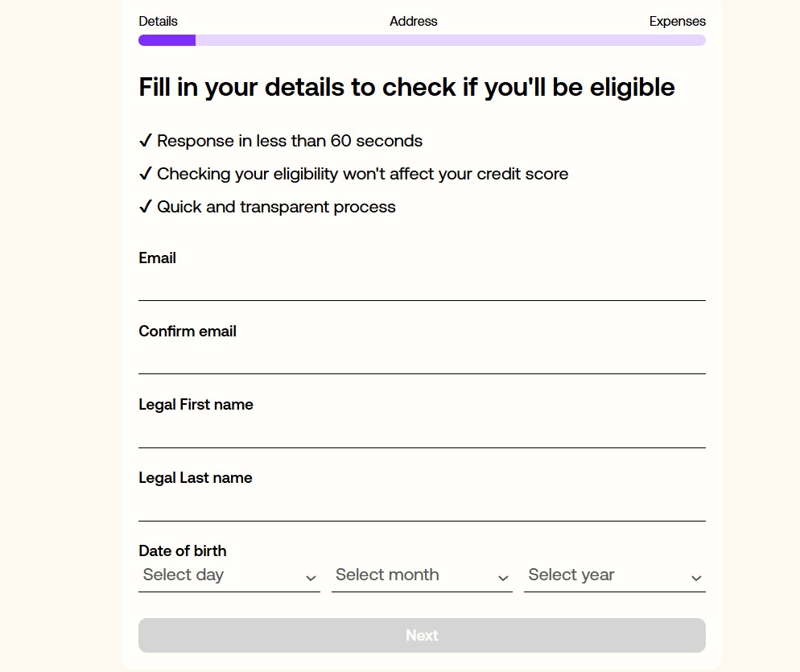Click the purple filled progress bar segment

[x=167, y=40]
